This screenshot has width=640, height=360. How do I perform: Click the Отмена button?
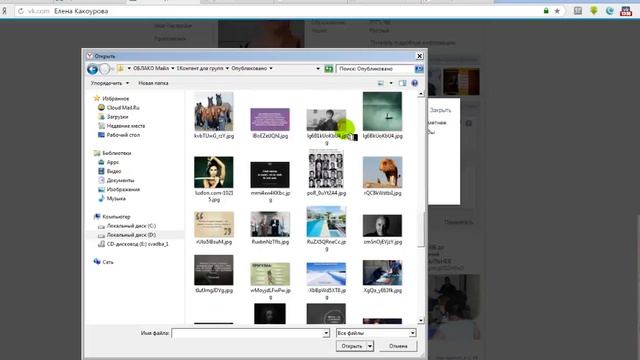tap(398, 346)
